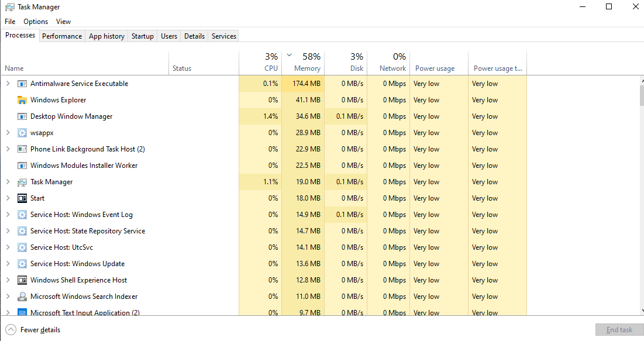Expand Service Host: Windows Event Log
The image size is (644, 341).
(x=8, y=215)
